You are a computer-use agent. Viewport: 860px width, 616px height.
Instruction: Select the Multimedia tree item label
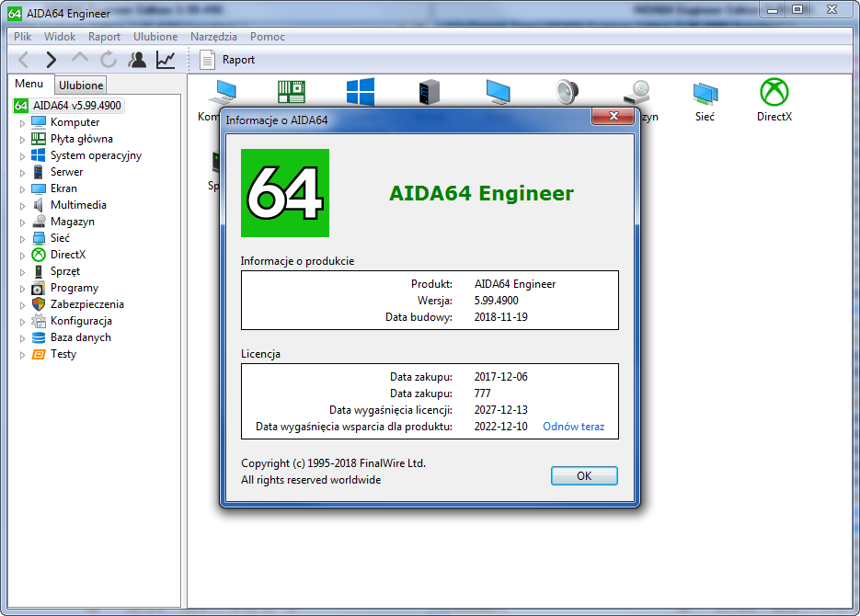[x=78, y=205]
